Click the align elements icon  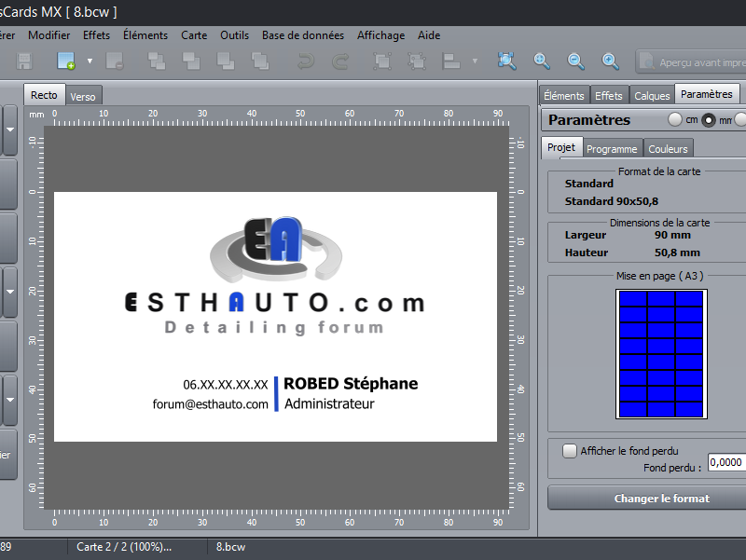[451, 61]
